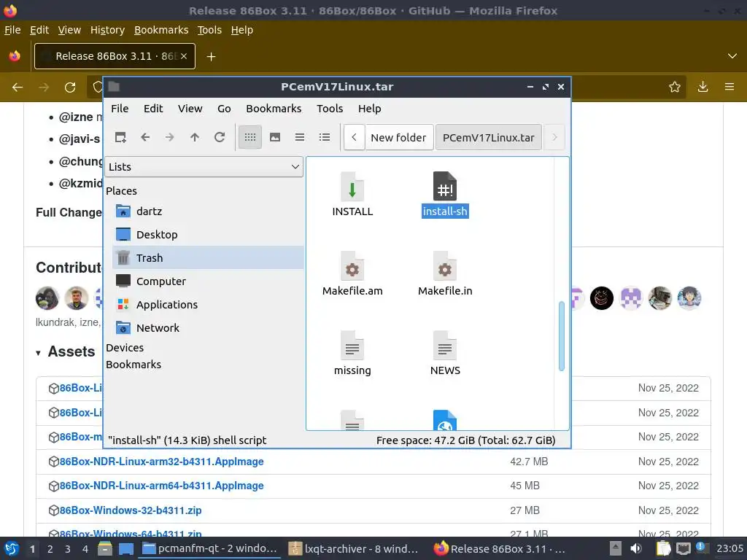Switch to virtual desktop 3
The height and width of the screenshot is (560, 747).
tap(68, 549)
